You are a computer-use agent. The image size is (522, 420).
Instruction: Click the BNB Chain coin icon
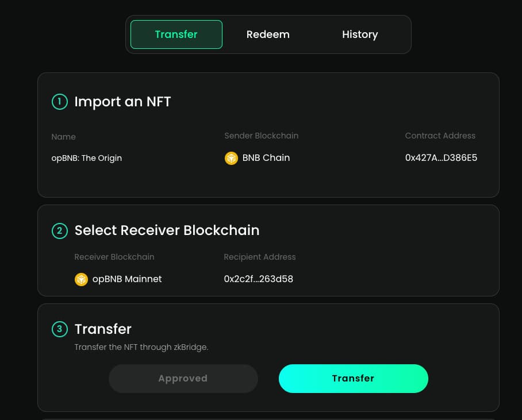[x=231, y=158]
